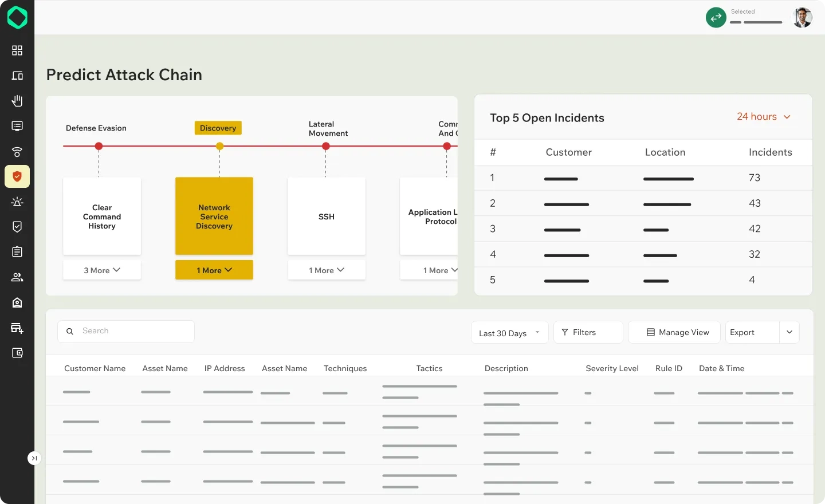This screenshot has width=825, height=504.
Task: Sort by Tactics column header
Action: pos(429,369)
